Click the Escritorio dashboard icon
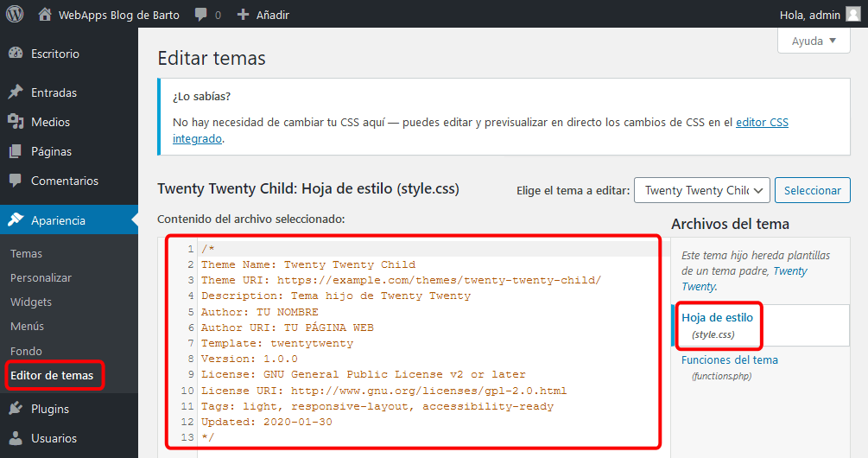This screenshot has width=868, height=458. pyautogui.click(x=16, y=54)
